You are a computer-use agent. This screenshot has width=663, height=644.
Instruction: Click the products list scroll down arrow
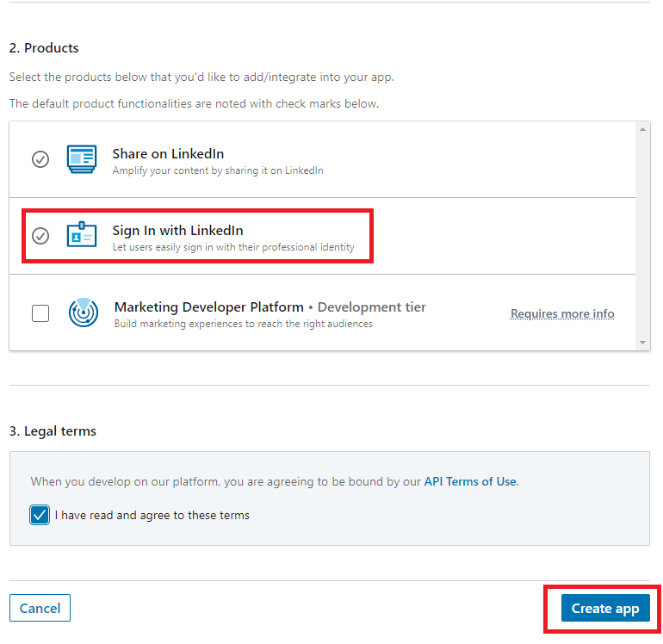(x=642, y=343)
